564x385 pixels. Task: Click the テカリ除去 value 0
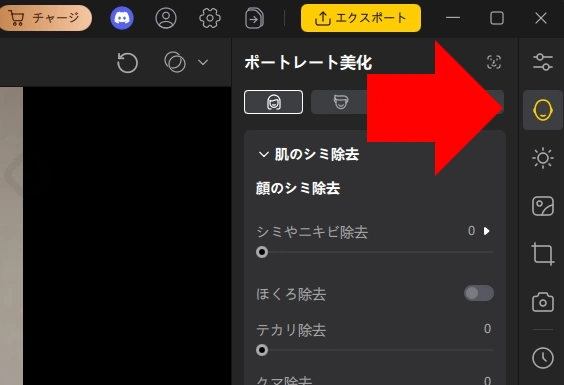(x=487, y=329)
